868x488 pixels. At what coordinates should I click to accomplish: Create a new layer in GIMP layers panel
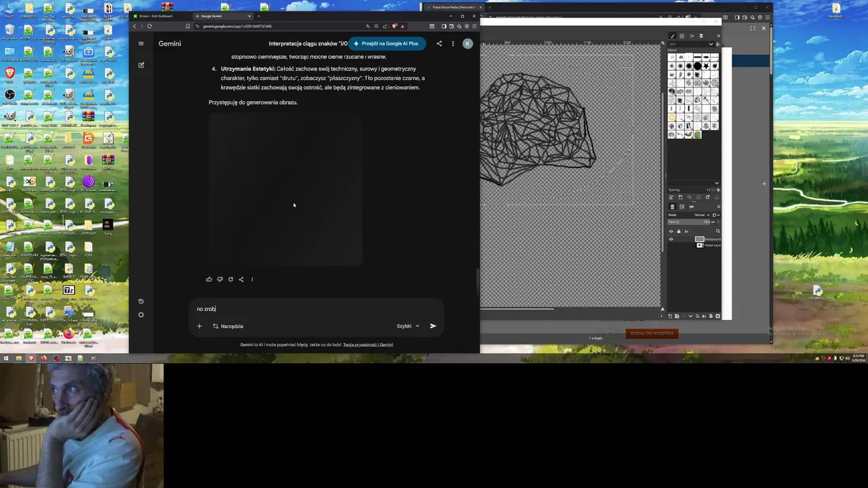(670, 316)
